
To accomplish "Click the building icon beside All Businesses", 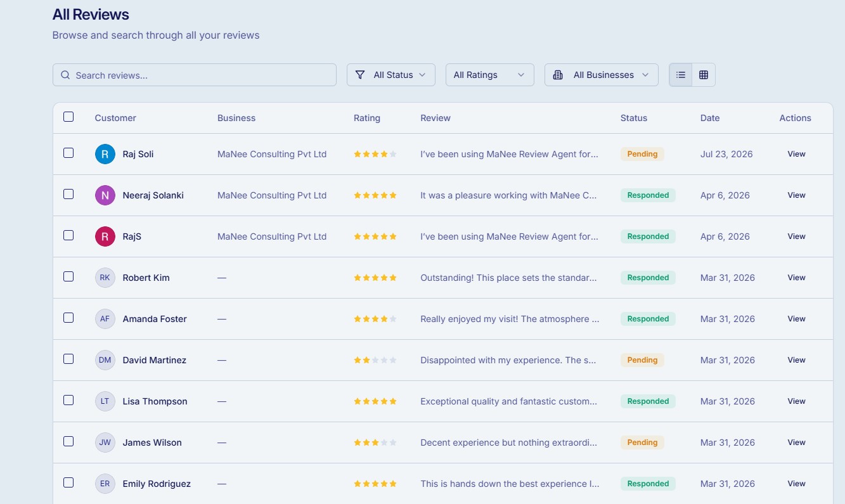I will coord(558,75).
